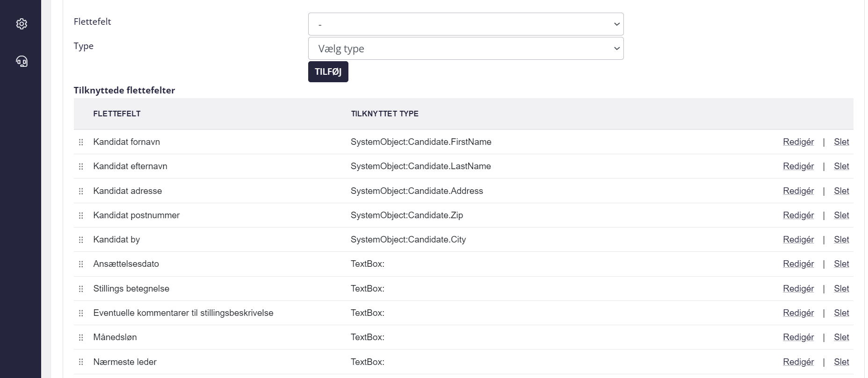Click drag handle beside Kandidat adresse
Screen dimensions: 868x378
(81, 191)
